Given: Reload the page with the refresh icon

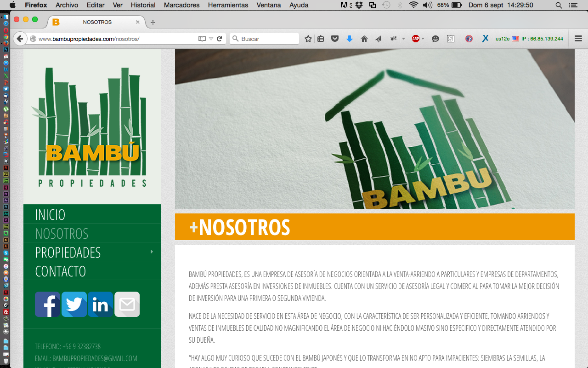Looking at the screenshot, I should tap(220, 39).
